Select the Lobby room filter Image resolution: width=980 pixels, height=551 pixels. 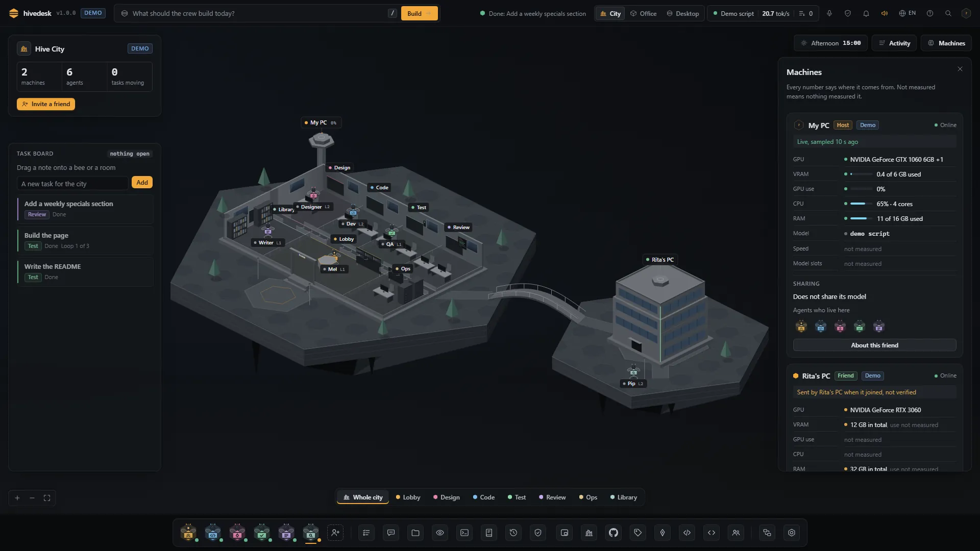coord(408,497)
